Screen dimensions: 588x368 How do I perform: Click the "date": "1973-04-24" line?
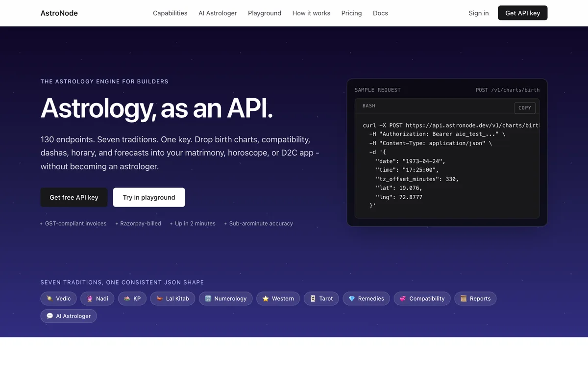pos(411,161)
